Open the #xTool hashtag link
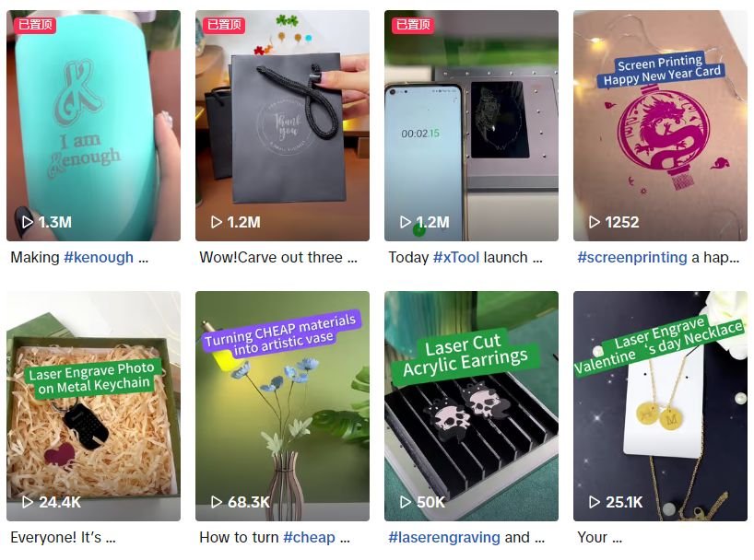 tap(456, 258)
